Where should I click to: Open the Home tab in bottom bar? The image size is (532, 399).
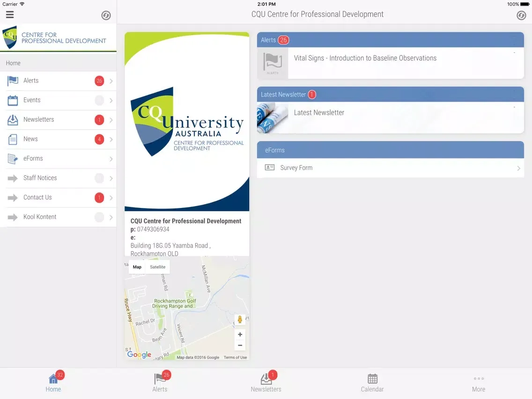(x=53, y=383)
